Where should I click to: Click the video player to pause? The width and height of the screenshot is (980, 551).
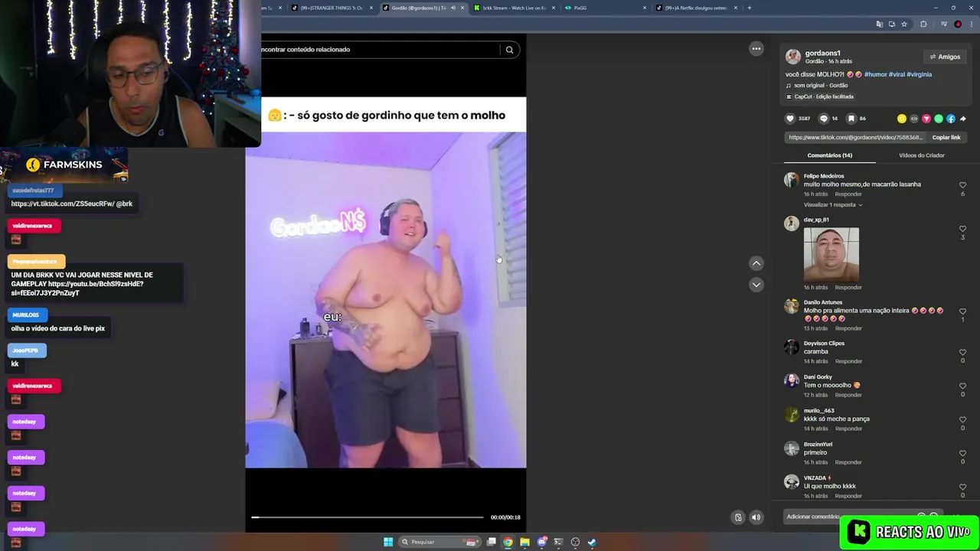pyautogui.click(x=386, y=298)
